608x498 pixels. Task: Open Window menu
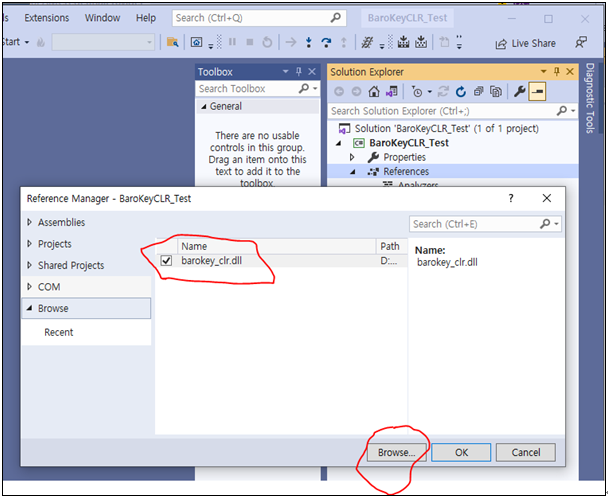[102, 18]
